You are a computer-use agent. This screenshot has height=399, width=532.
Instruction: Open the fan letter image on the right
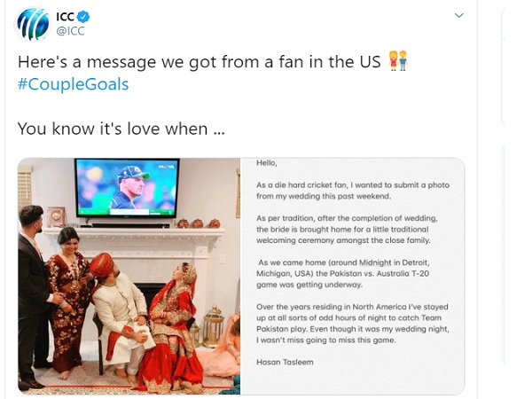pos(353,276)
